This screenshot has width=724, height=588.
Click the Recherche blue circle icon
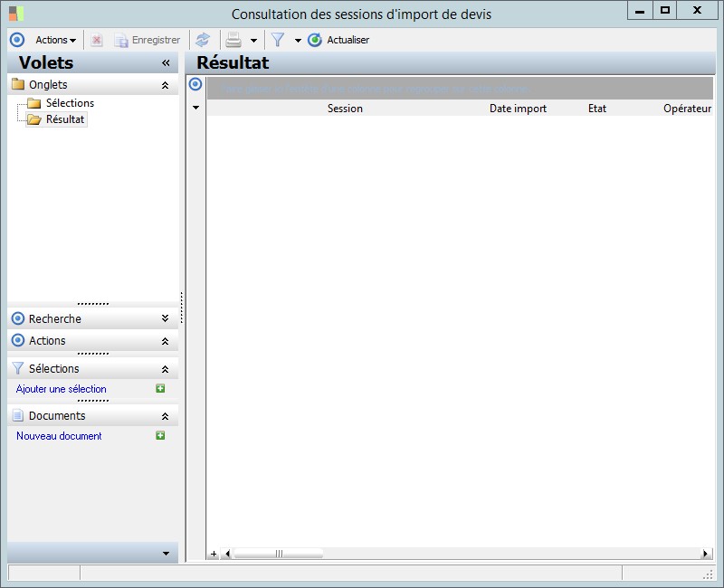click(x=17, y=318)
